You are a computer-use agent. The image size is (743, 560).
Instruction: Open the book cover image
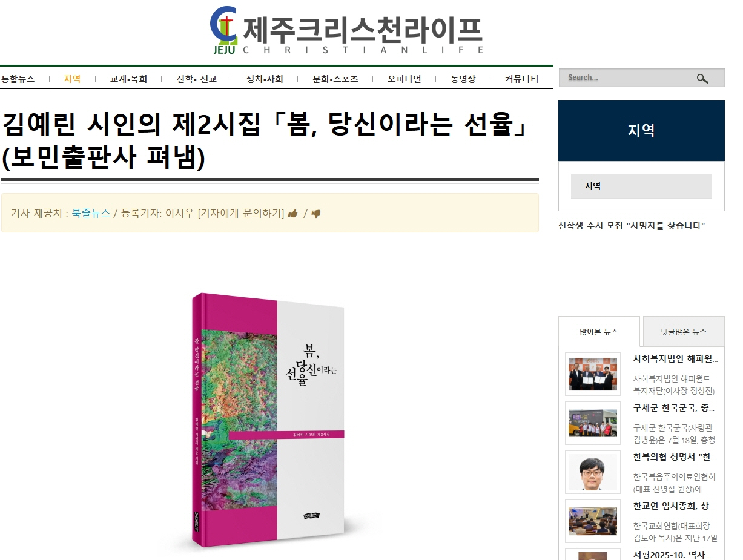268,422
